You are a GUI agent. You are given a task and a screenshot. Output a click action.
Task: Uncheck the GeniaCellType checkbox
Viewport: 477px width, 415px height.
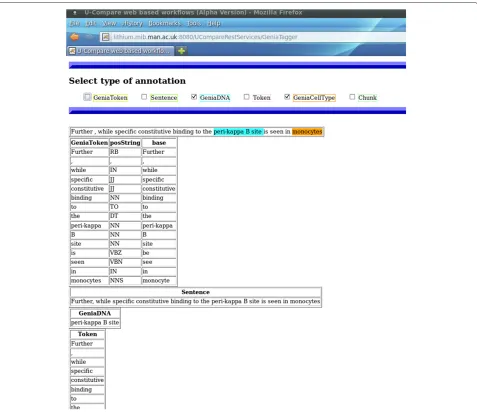tap(287, 97)
